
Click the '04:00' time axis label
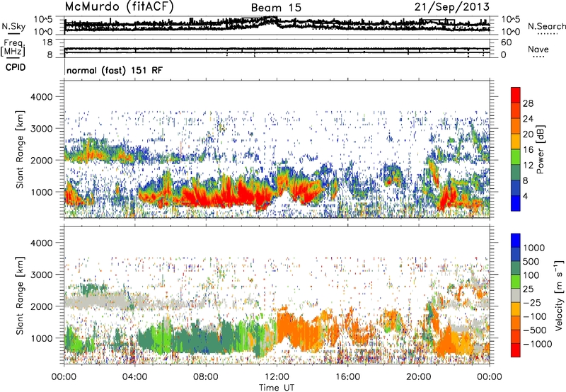tap(135, 377)
